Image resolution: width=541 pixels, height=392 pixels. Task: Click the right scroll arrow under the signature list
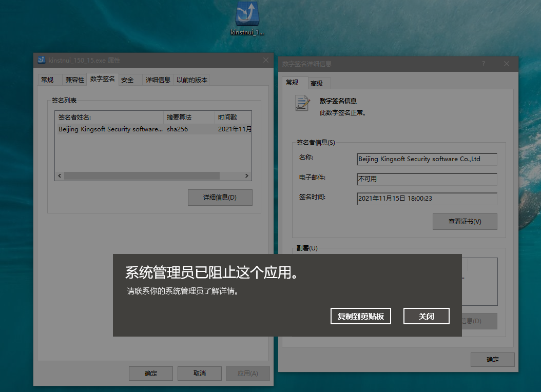point(247,176)
